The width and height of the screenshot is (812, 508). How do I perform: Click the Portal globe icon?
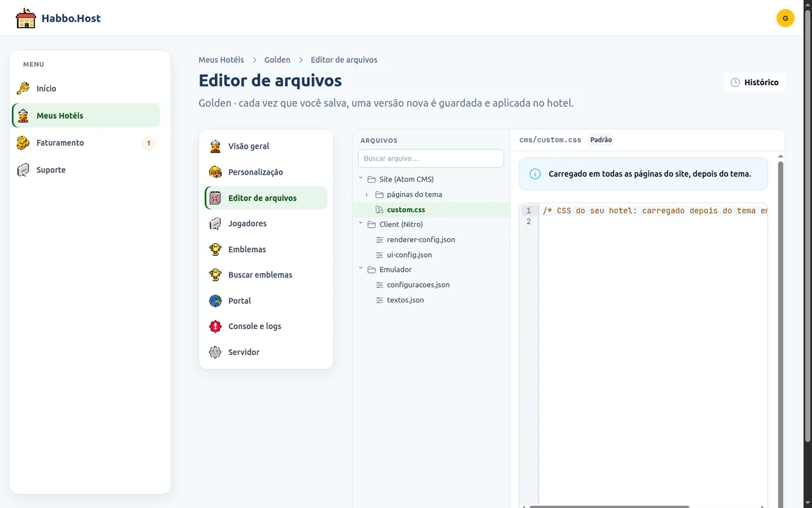[215, 301]
